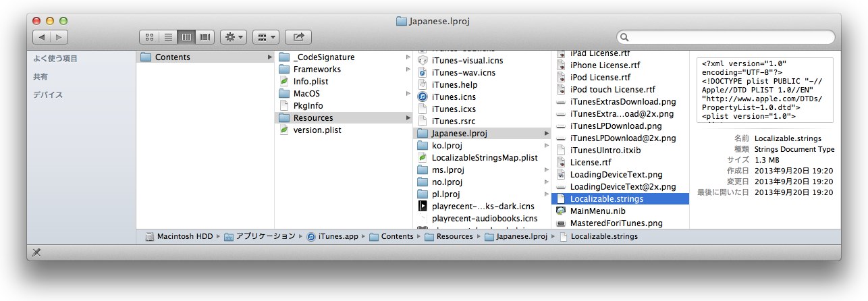Screen dimensions: 868x301
Task: Expand the Frameworks folder arrow
Action: click(408, 70)
